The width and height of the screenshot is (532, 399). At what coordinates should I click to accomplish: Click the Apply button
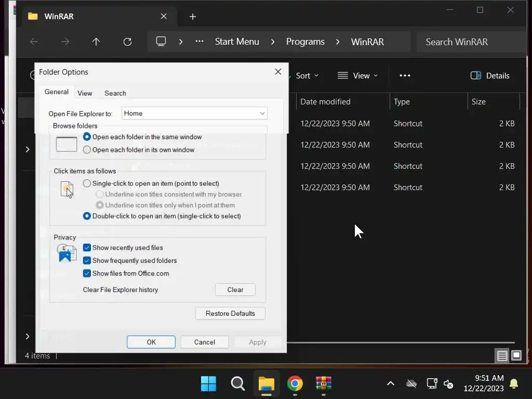pyautogui.click(x=258, y=342)
